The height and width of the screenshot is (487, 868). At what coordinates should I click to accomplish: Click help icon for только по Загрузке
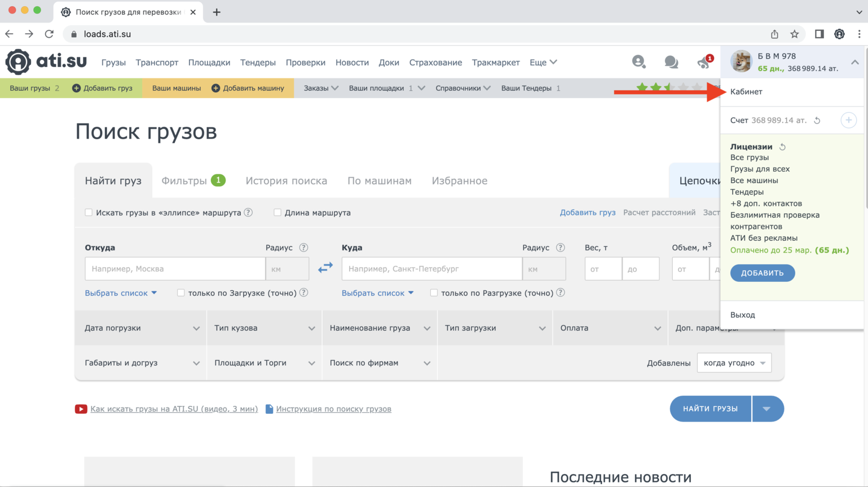tap(303, 293)
